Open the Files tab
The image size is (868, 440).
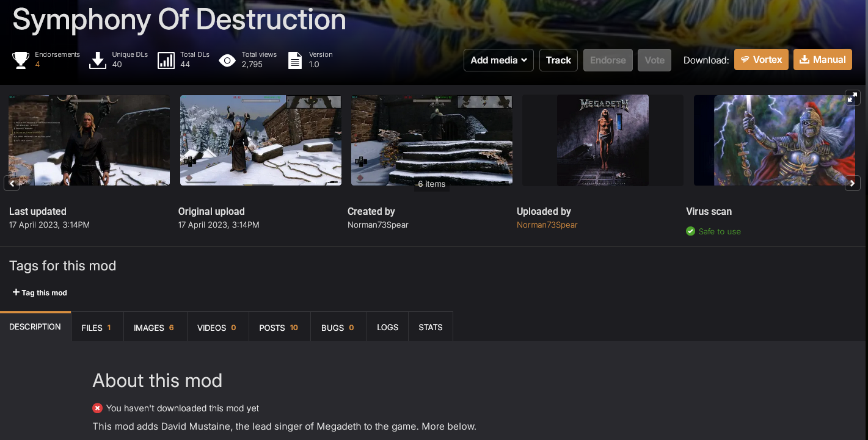(x=97, y=328)
